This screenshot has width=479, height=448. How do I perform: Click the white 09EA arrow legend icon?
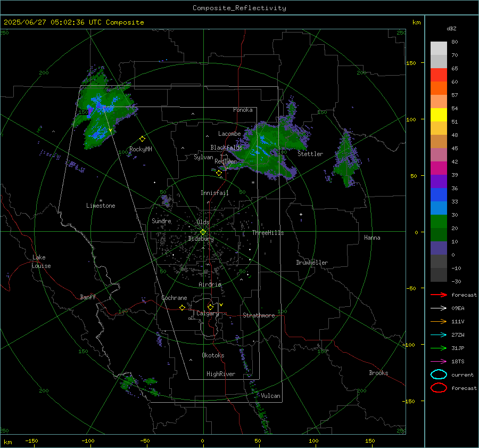(x=439, y=308)
